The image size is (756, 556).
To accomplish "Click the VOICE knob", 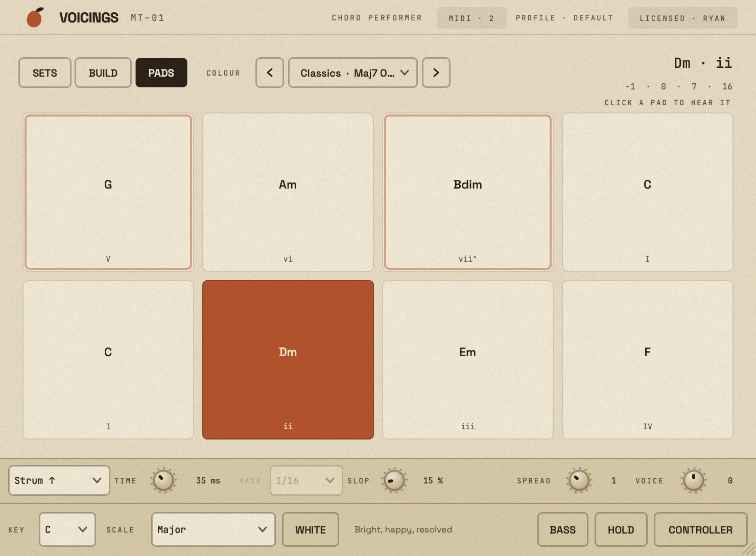I will click(694, 480).
